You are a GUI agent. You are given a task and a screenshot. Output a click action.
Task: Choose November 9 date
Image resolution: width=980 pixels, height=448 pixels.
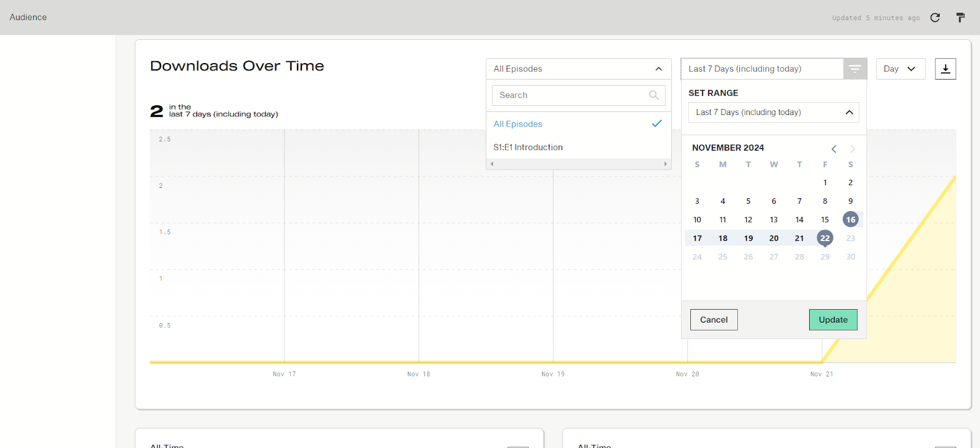click(851, 201)
